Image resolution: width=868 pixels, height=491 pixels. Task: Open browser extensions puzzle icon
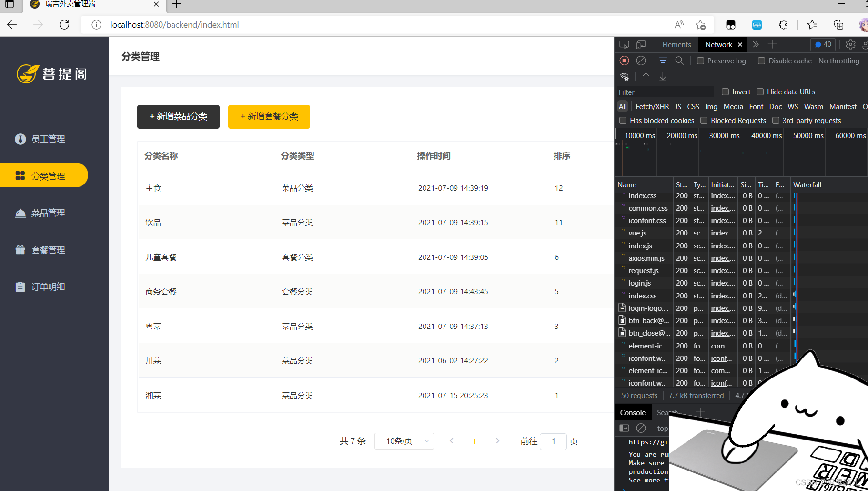783,25
